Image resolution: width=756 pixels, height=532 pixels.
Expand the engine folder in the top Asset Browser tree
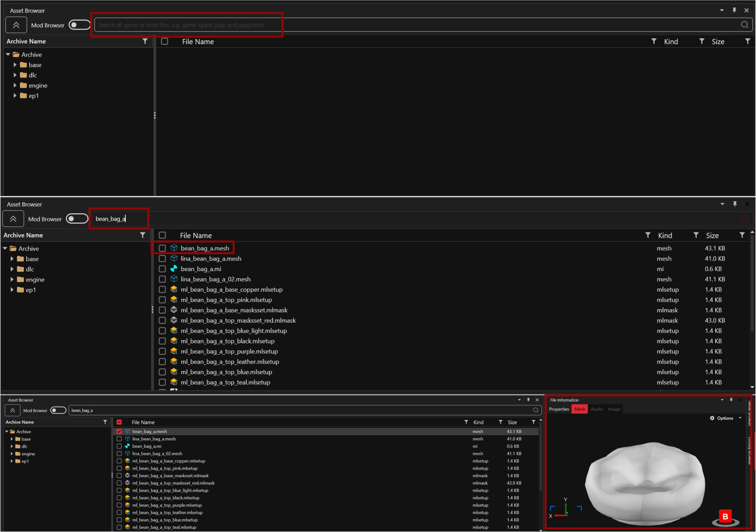click(x=15, y=85)
